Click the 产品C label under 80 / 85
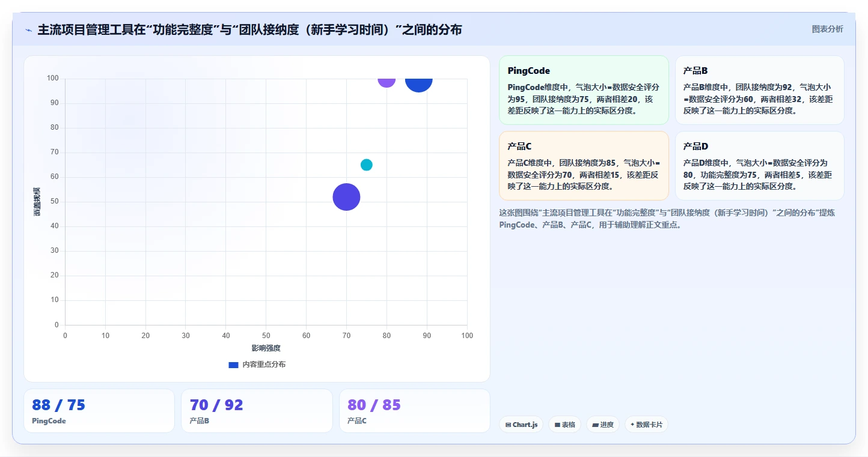The image size is (868, 457). pos(357,421)
